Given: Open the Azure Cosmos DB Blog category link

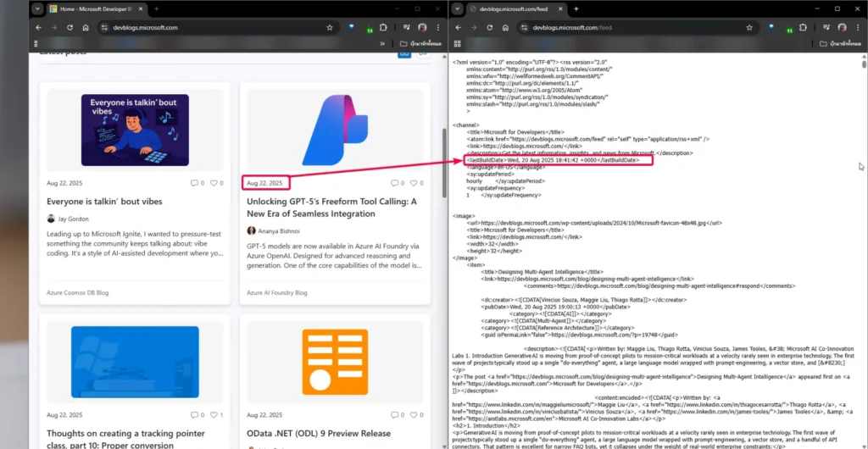Looking at the screenshot, I should (x=77, y=293).
